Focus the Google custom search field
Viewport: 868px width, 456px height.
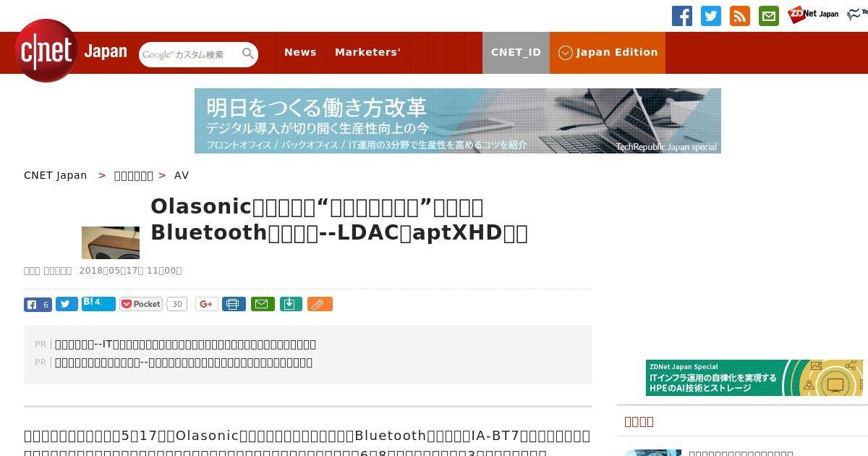[x=190, y=54]
